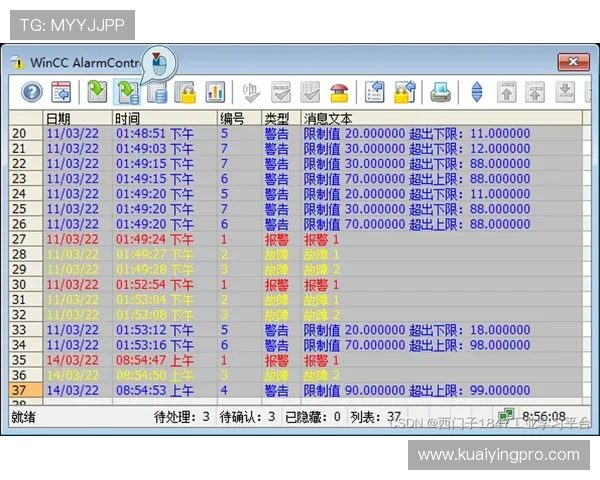Print the message report
The image size is (600, 480).
440,92
